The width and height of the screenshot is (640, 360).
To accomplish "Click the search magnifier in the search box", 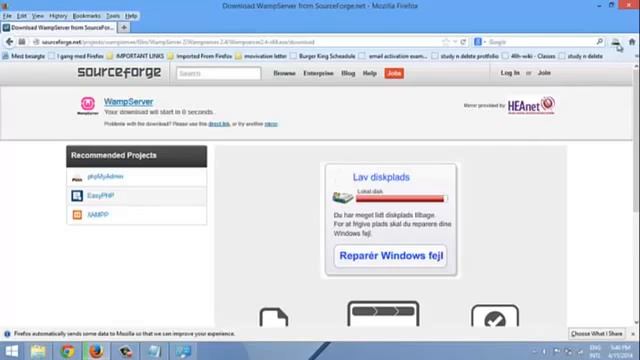I will pyautogui.click(x=599, y=42).
